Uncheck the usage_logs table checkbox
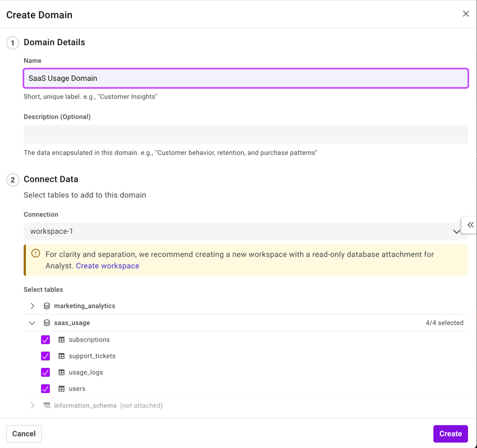Image resolution: width=477 pixels, height=448 pixels. click(45, 372)
